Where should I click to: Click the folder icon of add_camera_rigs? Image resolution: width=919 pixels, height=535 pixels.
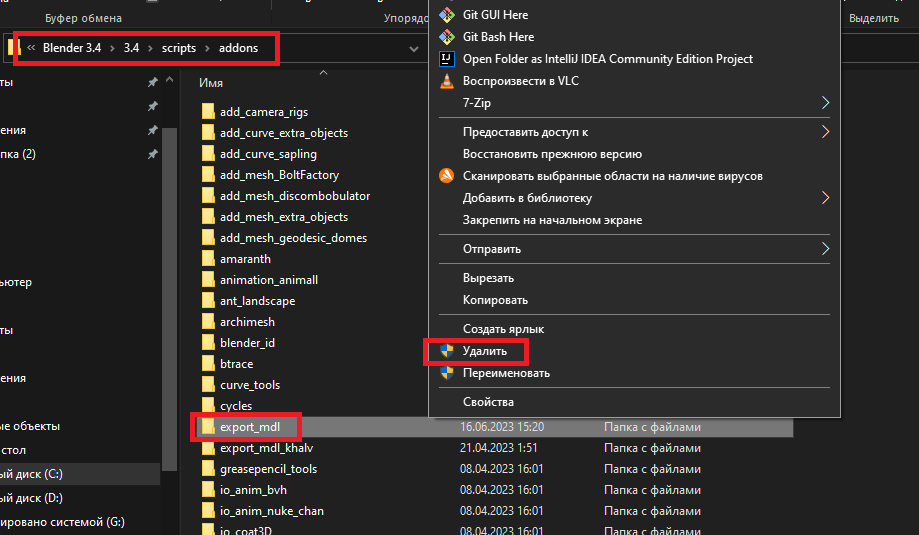point(208,112)
